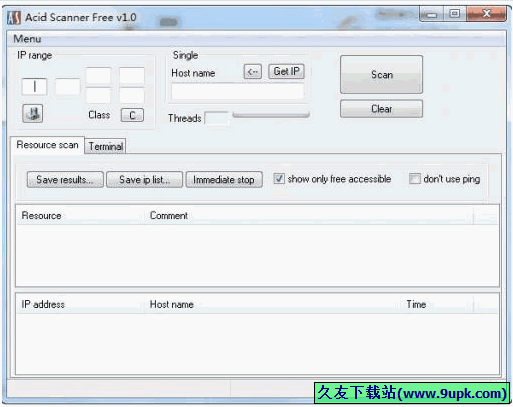Click the Class C button
Viewport: 513px width, 407px height.
pos(132,115)
